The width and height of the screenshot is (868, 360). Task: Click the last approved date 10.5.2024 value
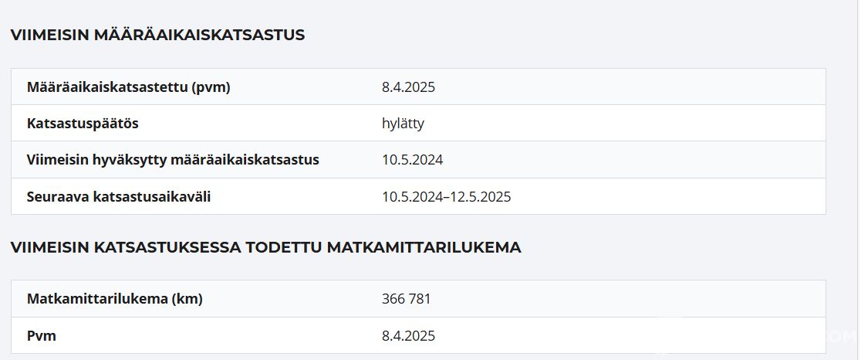pos(412,160)
